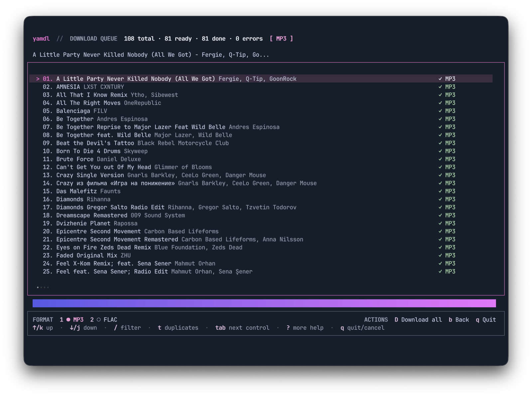Select track 01 A Little Party Never Killed Nobody
The width and height of the screenshot is (532, 397).
261,79
